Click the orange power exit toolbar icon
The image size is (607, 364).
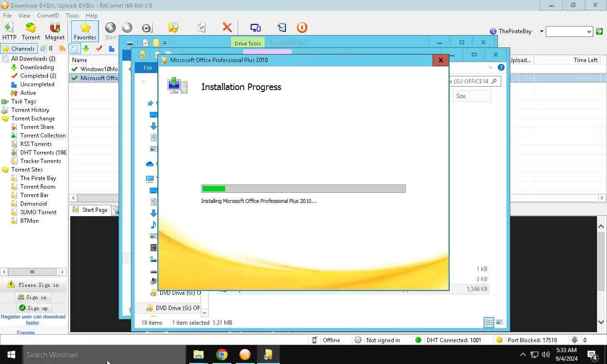[302, 28]
